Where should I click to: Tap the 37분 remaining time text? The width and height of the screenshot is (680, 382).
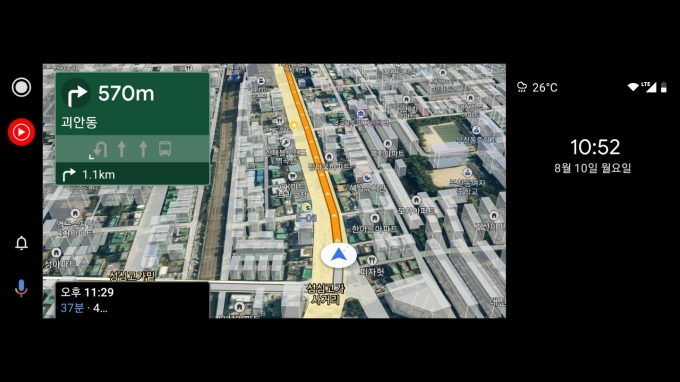point(72,308)
